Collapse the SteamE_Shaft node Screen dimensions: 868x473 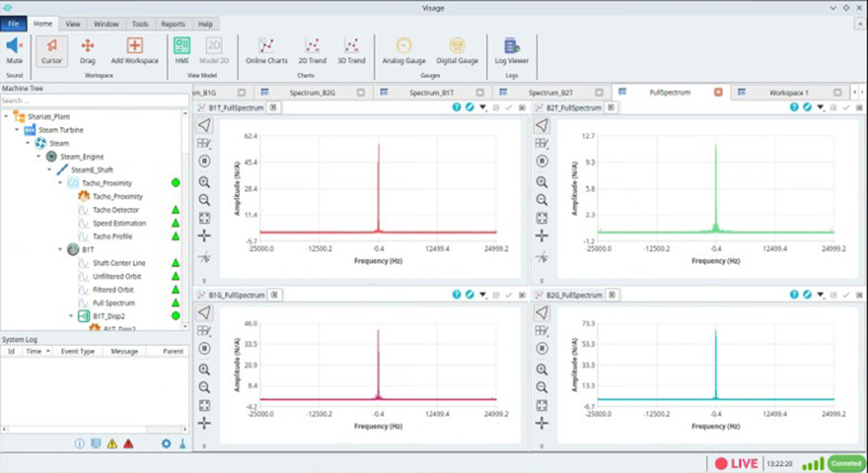coord(49,170)
